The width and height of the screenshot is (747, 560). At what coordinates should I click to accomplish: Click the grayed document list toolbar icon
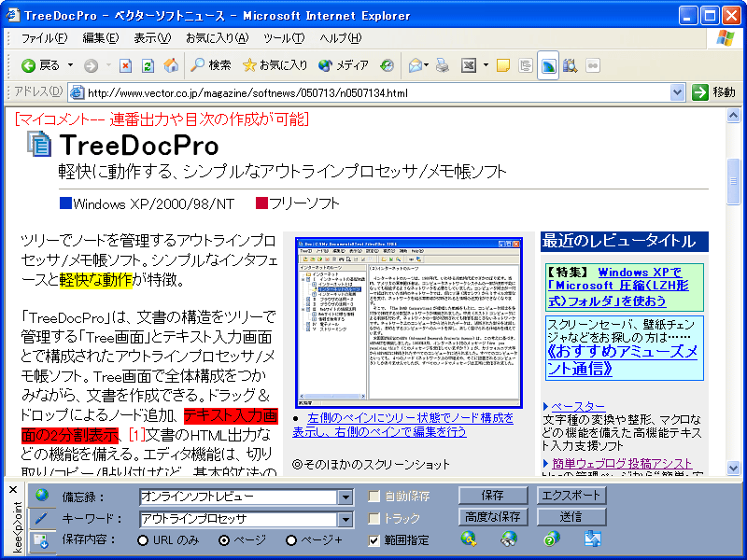pyautogui.click(x=526, y=65)
